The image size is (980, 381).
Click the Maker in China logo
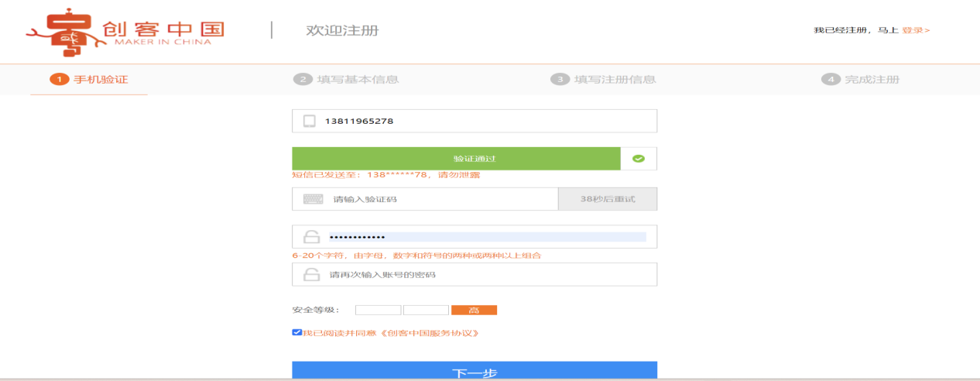tap(125, 31)
